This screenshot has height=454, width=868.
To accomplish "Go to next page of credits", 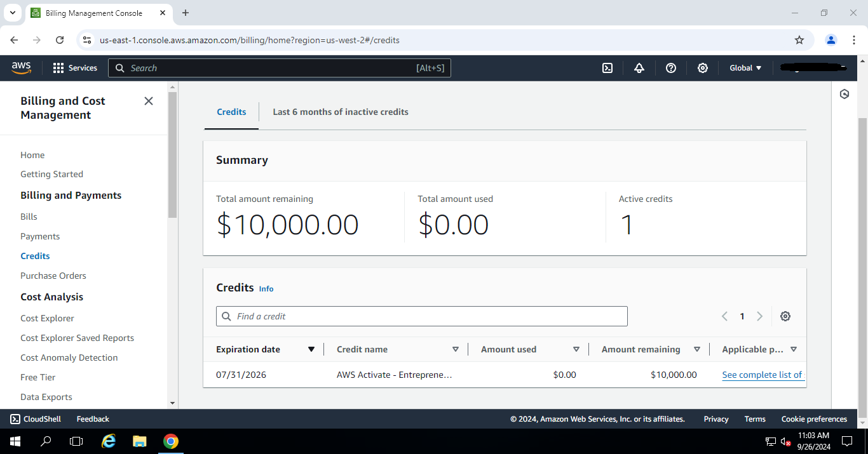I will [x=759, y=316].
